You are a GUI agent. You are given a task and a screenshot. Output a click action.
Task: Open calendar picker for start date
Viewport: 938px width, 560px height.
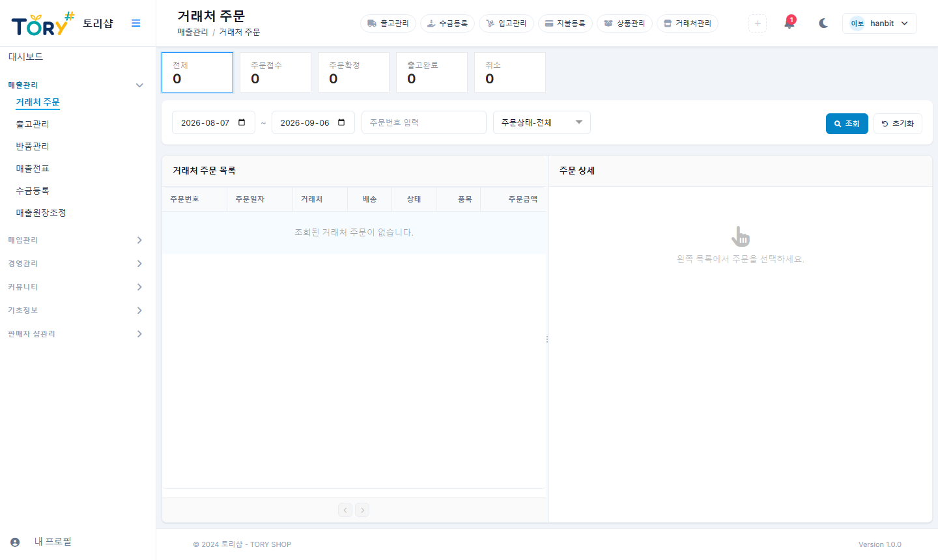tap(242, 122)
